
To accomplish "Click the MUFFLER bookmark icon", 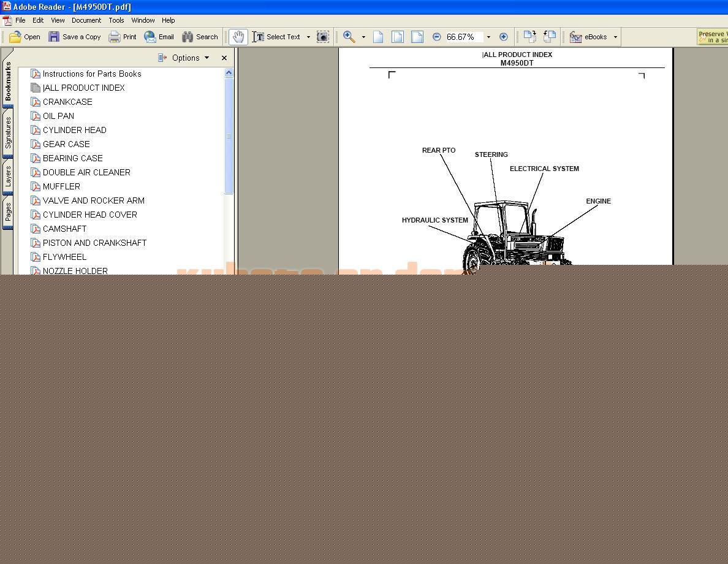I will point(36,186).
